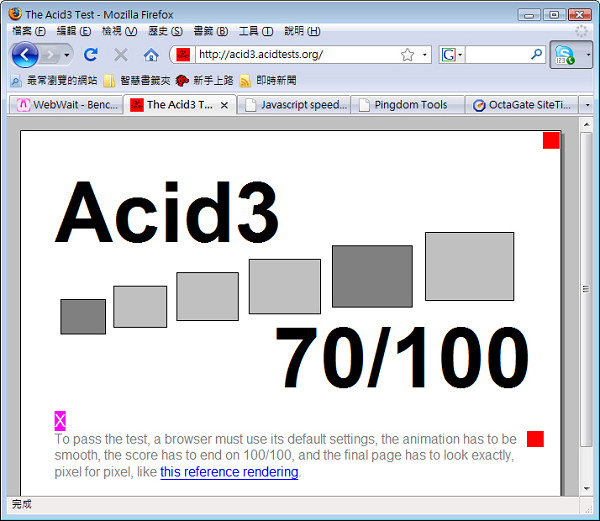Screen dimensions: 600x521
Task: Click the vertical scrollbar thumb
Action: click(x=586, y=289)
